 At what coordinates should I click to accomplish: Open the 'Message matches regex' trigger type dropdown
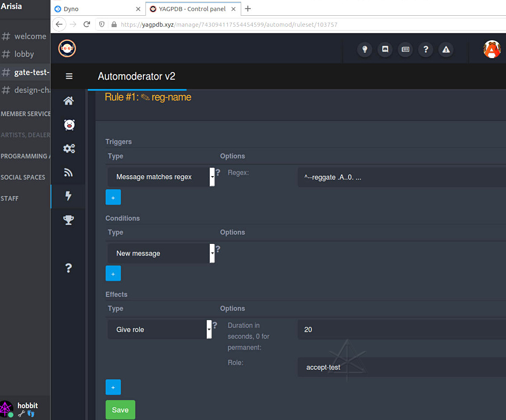(x=161, y=177)
